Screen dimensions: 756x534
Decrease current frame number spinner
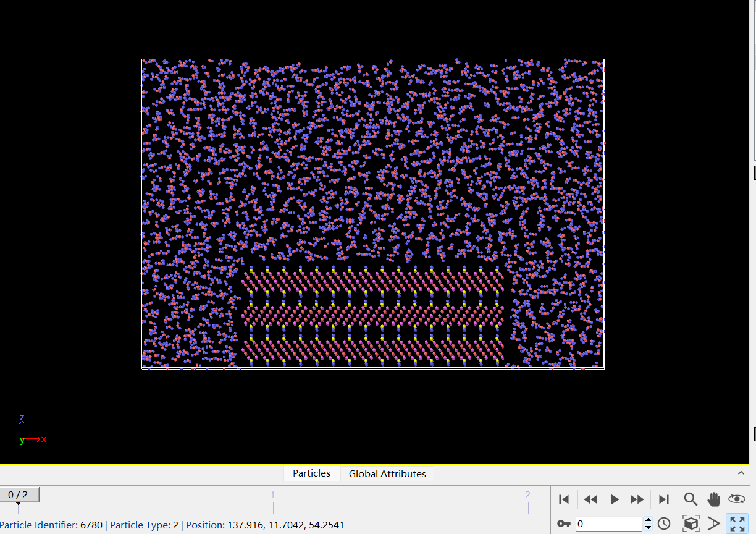(648, 528)
